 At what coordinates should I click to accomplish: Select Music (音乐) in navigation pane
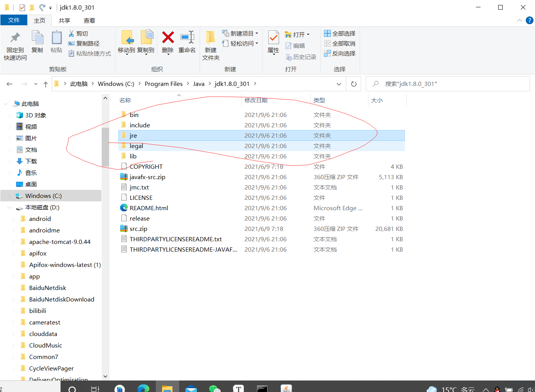[x=31, y=173]
